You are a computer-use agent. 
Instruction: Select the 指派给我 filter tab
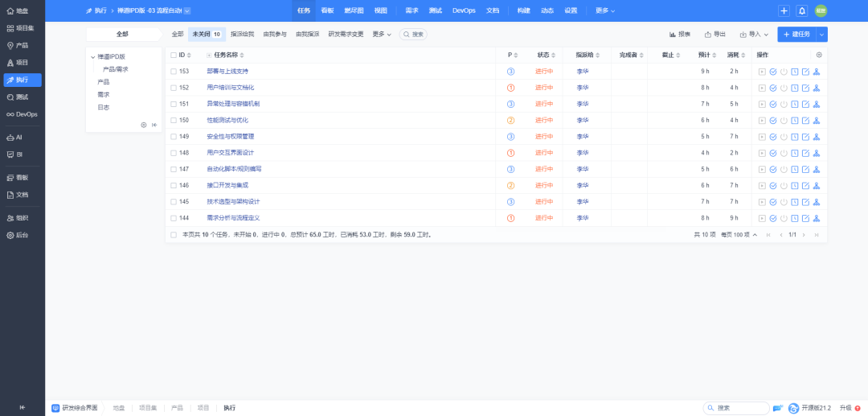[242, 35]
